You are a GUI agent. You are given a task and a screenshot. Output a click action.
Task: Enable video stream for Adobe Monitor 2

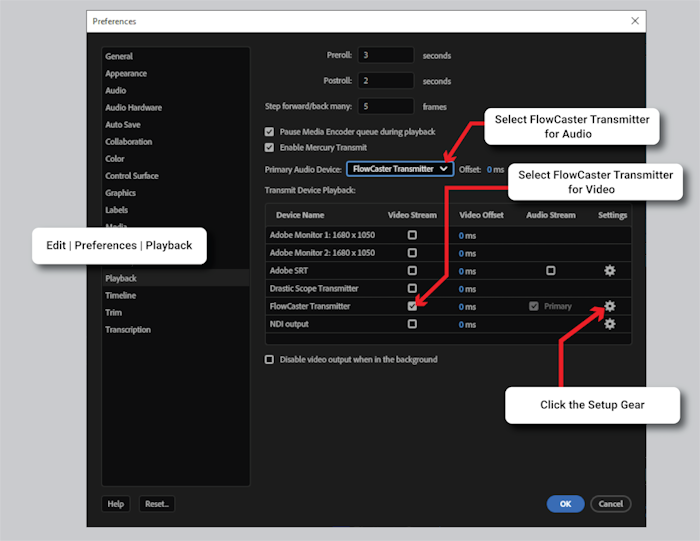(412, 253)
